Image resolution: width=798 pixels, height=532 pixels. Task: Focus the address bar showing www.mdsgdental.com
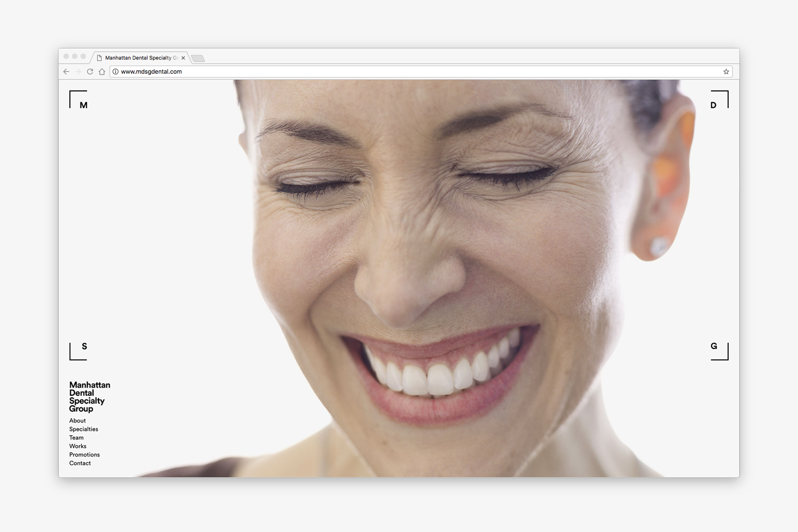[x=421, y=71]
